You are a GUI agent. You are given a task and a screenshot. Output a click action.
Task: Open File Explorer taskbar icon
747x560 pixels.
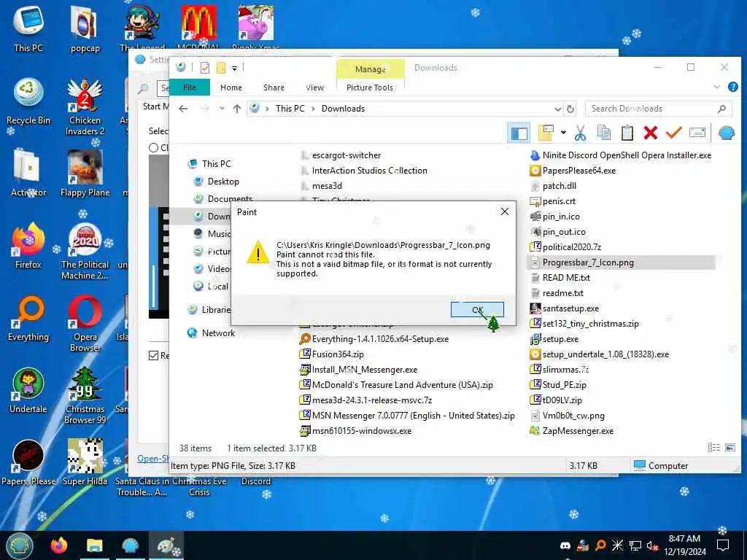click(94, 545)
